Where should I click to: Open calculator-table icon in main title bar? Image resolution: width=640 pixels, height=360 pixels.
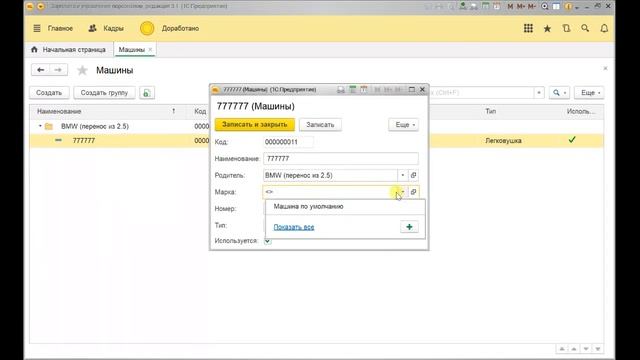485,6
